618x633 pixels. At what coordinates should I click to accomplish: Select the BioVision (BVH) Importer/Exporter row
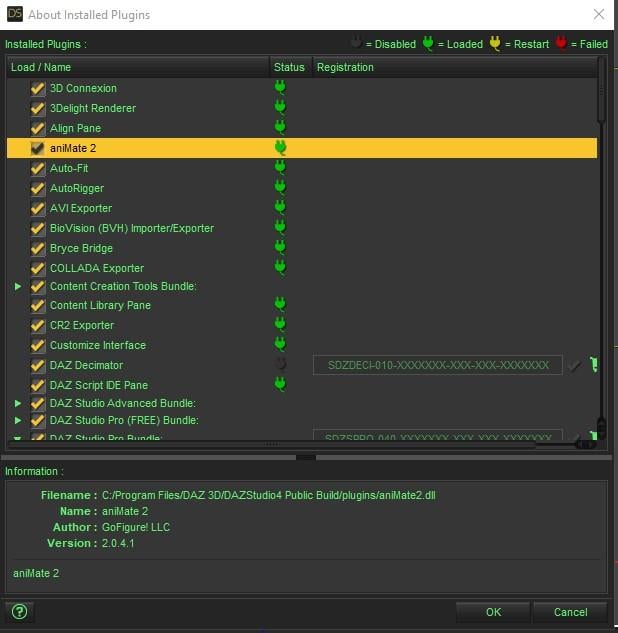tap(302, 228)
